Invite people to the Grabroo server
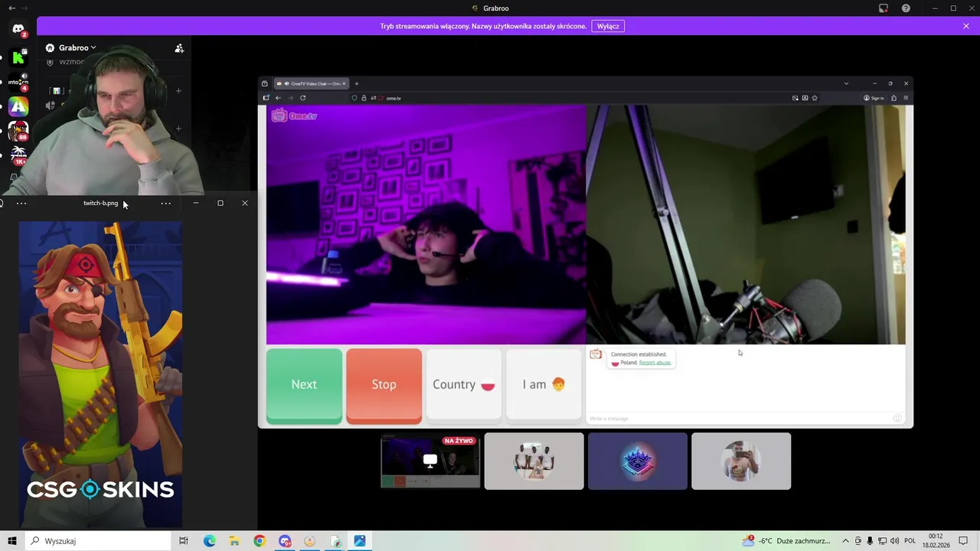 tap(179, 48)
